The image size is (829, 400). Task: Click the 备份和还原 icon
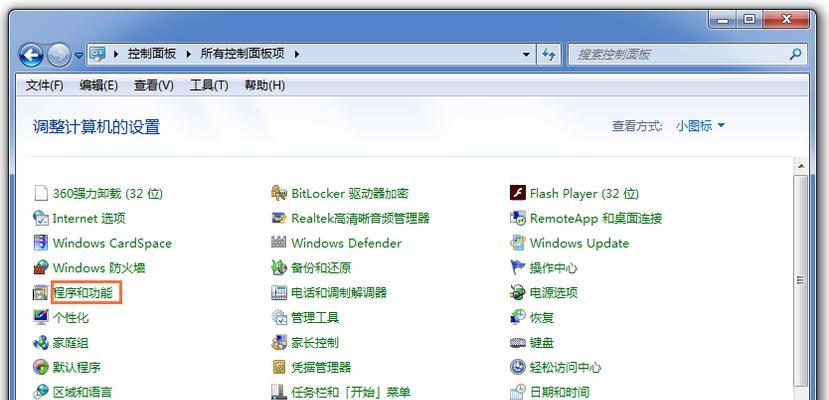click(279, 268)
